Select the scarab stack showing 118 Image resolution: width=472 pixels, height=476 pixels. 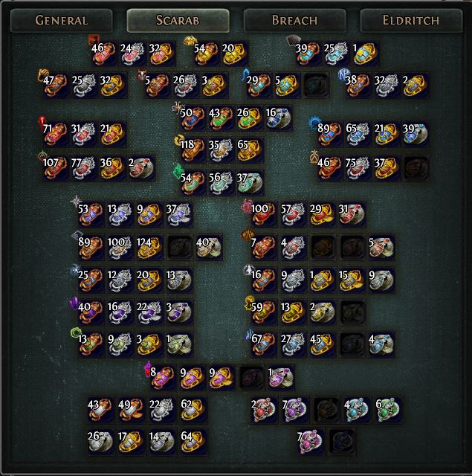pos(193,150)
